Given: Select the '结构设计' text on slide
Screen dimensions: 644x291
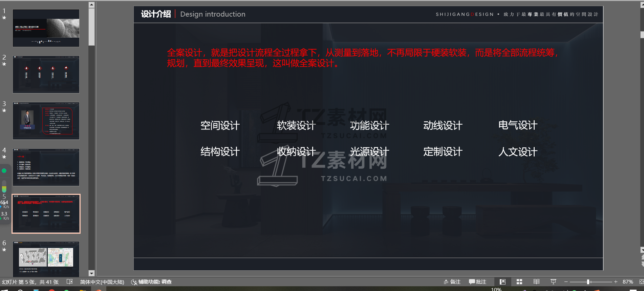Looking at the screenshot, I should [x=220, y=152].
